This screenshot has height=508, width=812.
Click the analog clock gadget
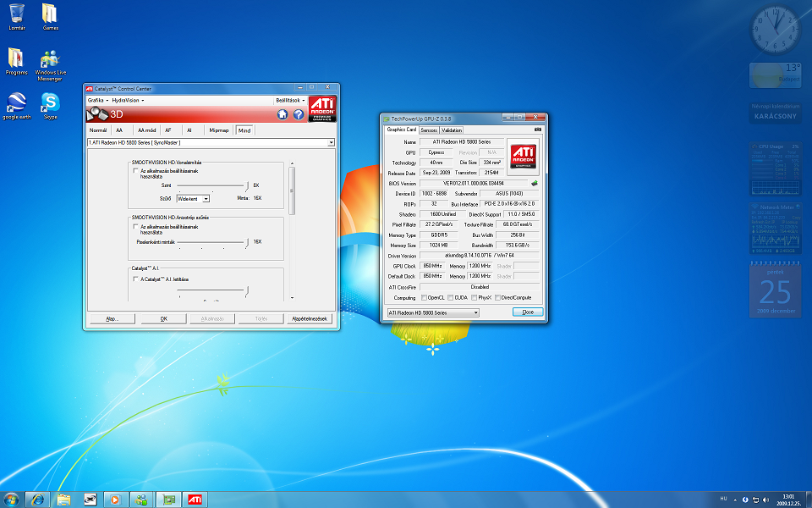pyautogui.click(x=776, y=29)
